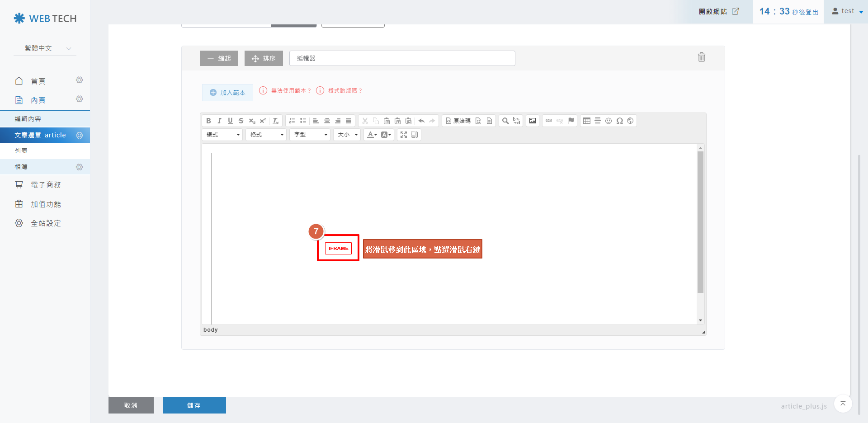Viewport: 868px width, 423px height.
Task: Open the 樣式 styles dropdown
Action: click(x=222, y=135)
